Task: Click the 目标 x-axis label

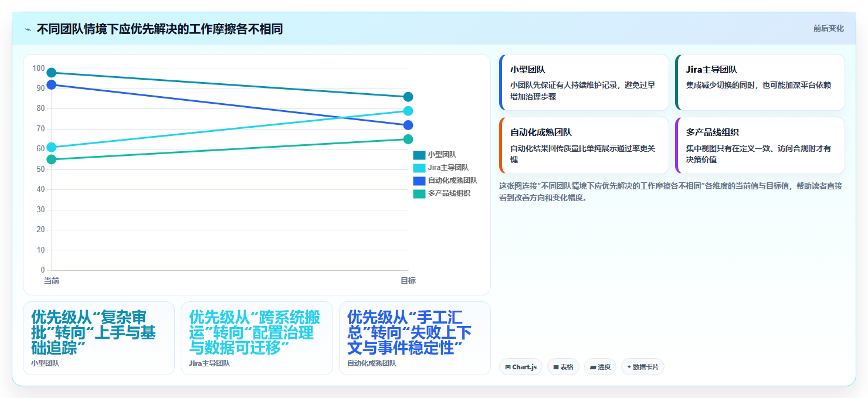Action: (x=408, y=281)
